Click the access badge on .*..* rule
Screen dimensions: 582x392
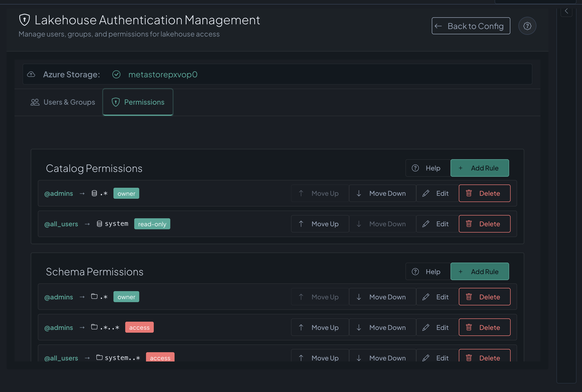click(139, 327)
